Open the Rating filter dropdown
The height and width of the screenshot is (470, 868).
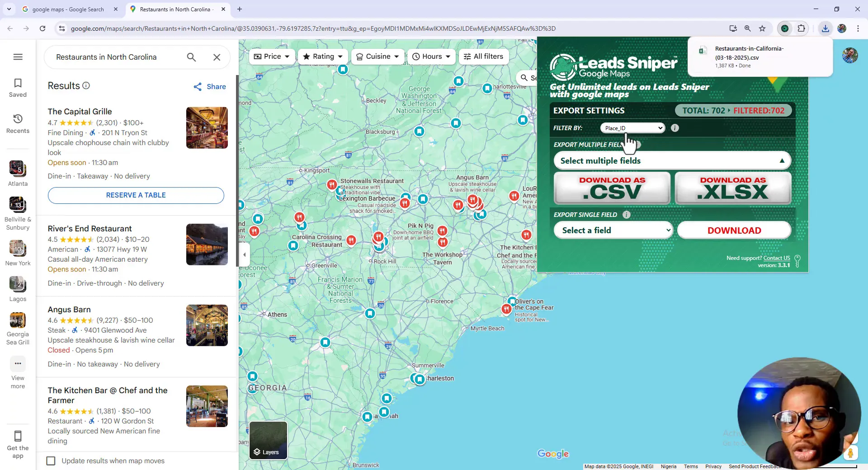323,56
